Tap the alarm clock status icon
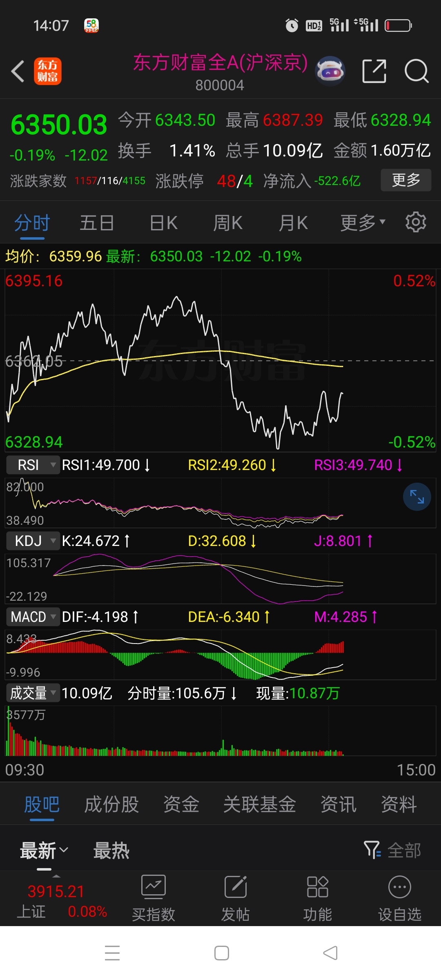This screenshot has height=980, width=441. click(x=292, y=25)
